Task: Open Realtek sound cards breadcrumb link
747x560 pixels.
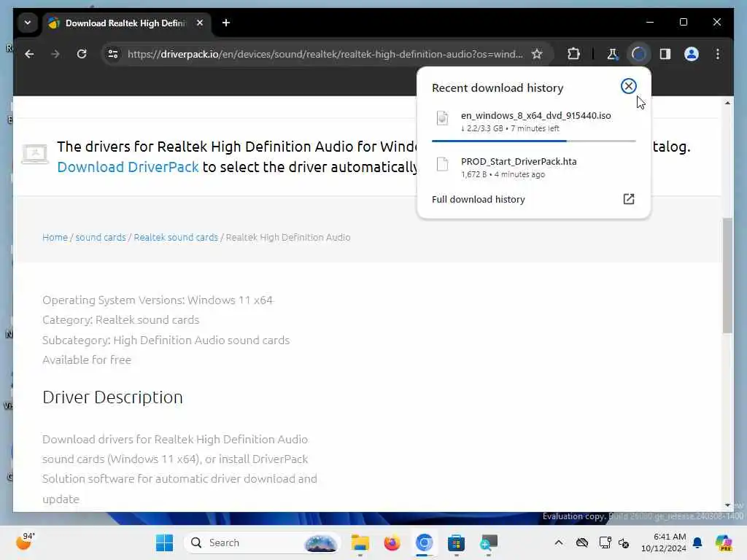Action: 176,237
